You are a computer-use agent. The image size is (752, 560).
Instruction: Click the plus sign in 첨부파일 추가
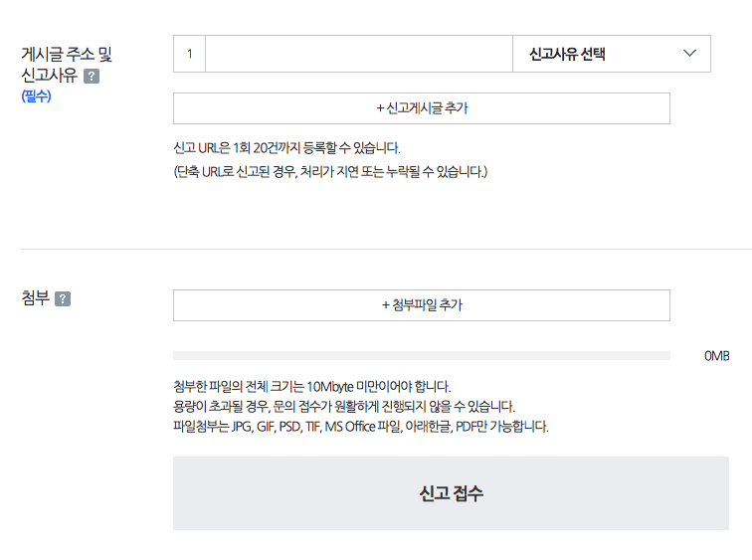tap(386, 305)
